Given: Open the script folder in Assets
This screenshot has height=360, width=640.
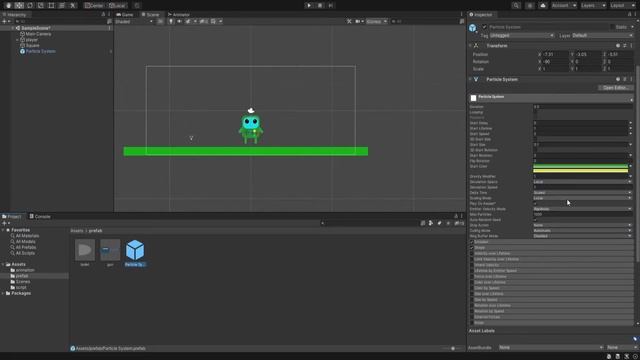Looking at the screenshot, I should point(21,287).
